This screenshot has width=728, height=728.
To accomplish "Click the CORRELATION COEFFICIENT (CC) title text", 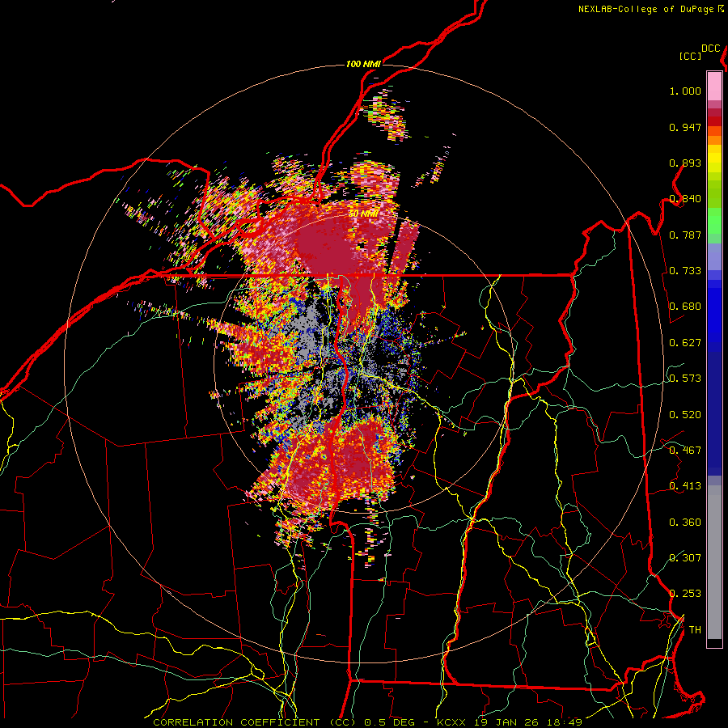I will [x=254, y=722].
